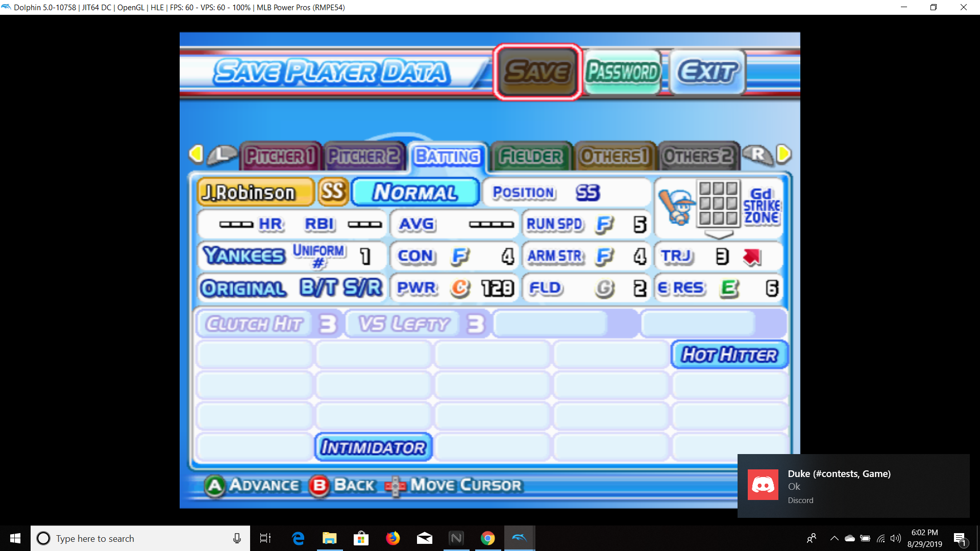The width and height of the screenshot is (980, 551).
Task: Click the R shoulder button icon
Action: click(x=757, y=155)
